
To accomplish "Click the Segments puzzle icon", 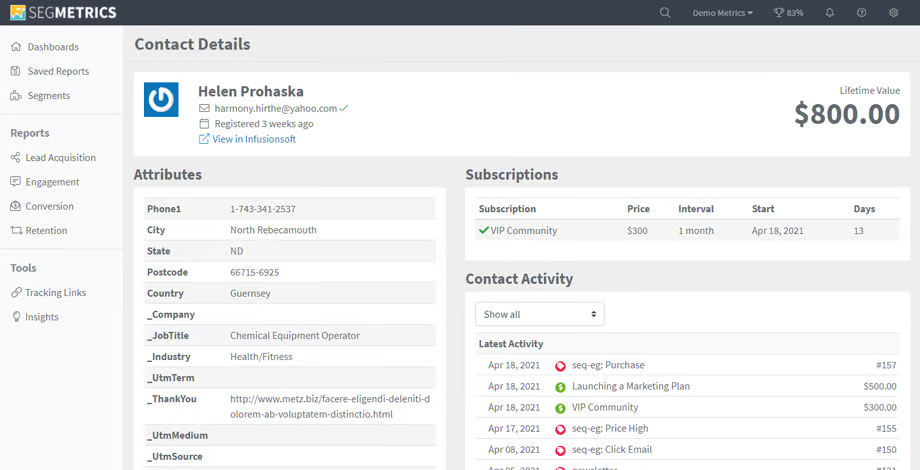I will tap(16, 96).
